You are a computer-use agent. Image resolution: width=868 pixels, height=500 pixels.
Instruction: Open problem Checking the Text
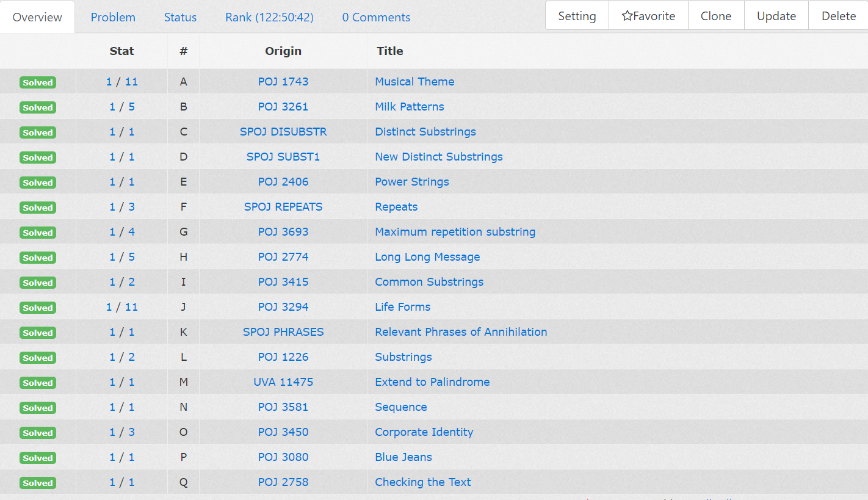(x=423, y=482)
